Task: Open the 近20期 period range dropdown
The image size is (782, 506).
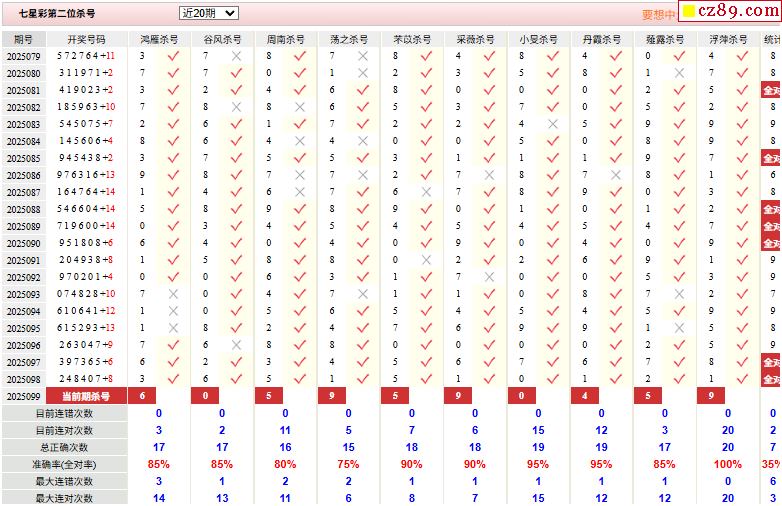Action: point(208,13)
